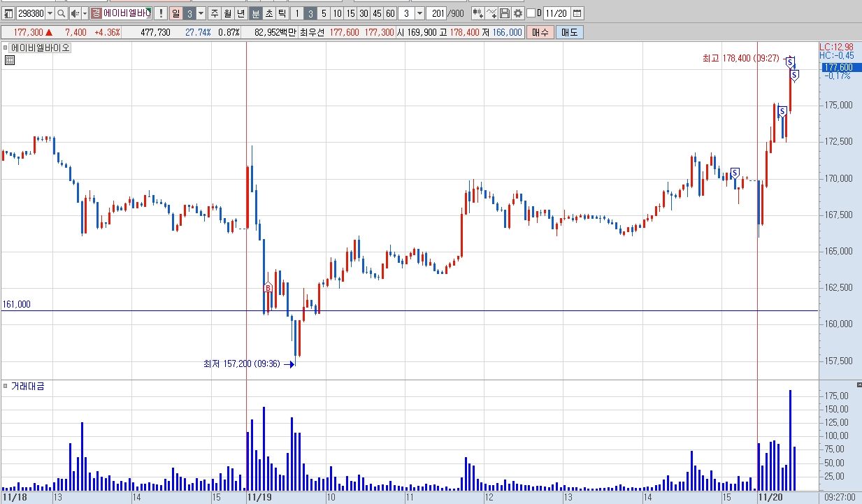The width and height of the screenshot is (862, 504).
Task: Expand the interval dropdown beside value 3
Action: click(419, 13)
